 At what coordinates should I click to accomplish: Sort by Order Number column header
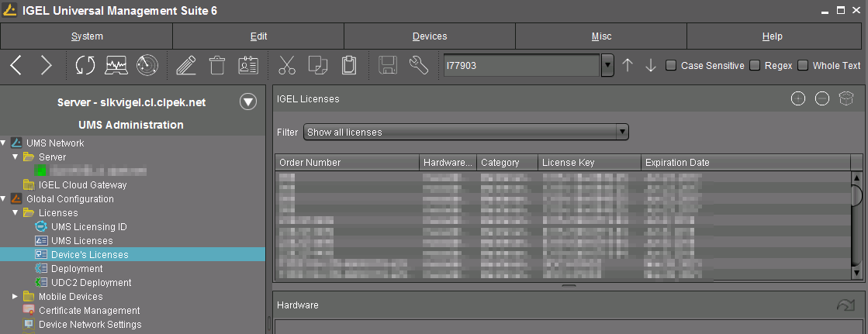tap(347, 163)
